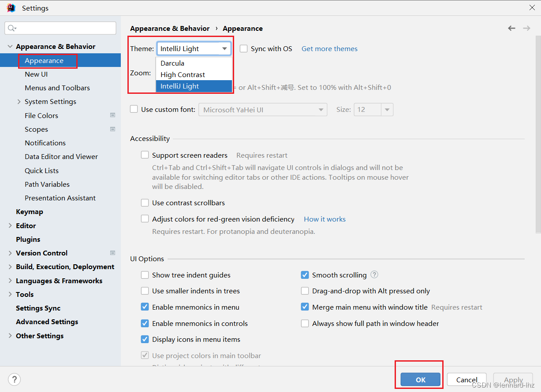Click the project-level icon beside Scopes

(x=112, y=129)
